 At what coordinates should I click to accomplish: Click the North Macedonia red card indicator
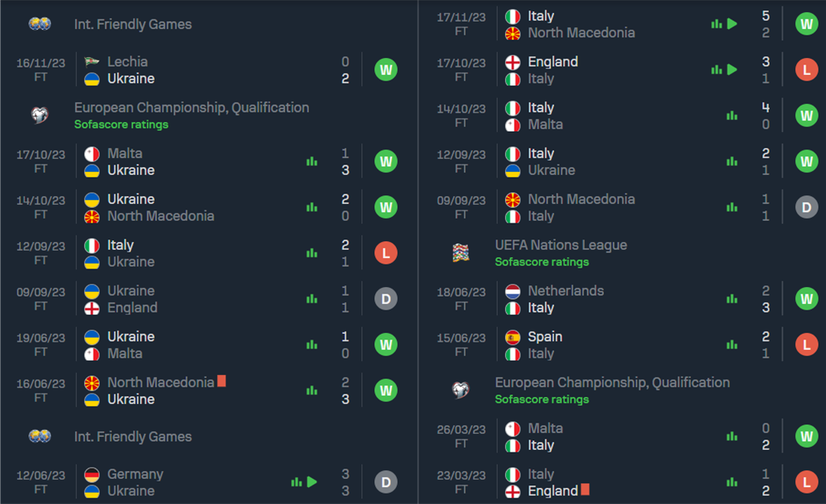point(222,381)
